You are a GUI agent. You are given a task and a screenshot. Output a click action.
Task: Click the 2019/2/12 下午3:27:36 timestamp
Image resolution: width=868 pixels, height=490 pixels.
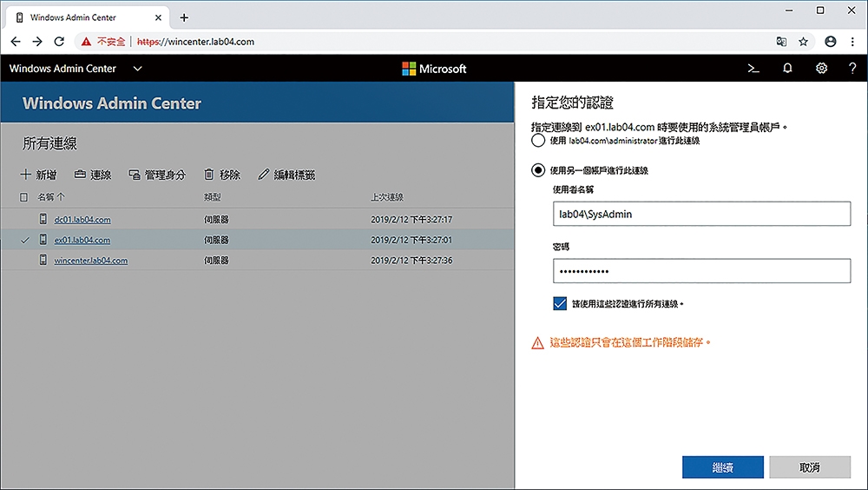coord(411,260)
